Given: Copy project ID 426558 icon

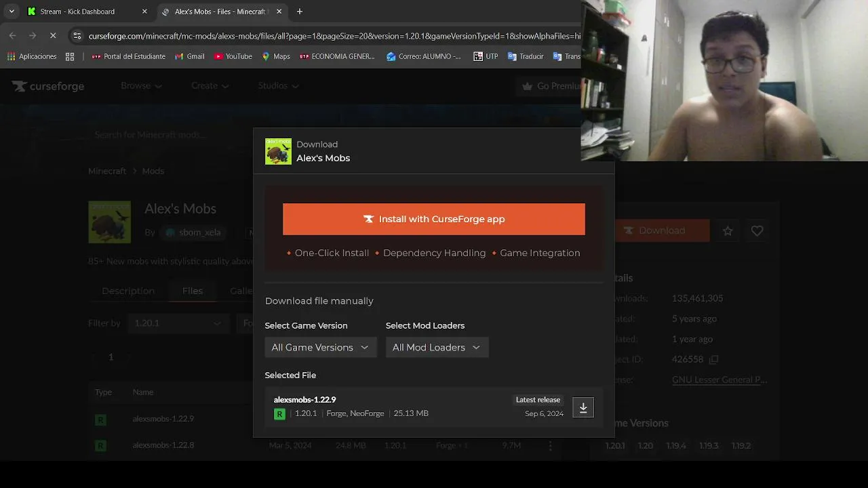Looking at the screenshot, I should 713,359.
